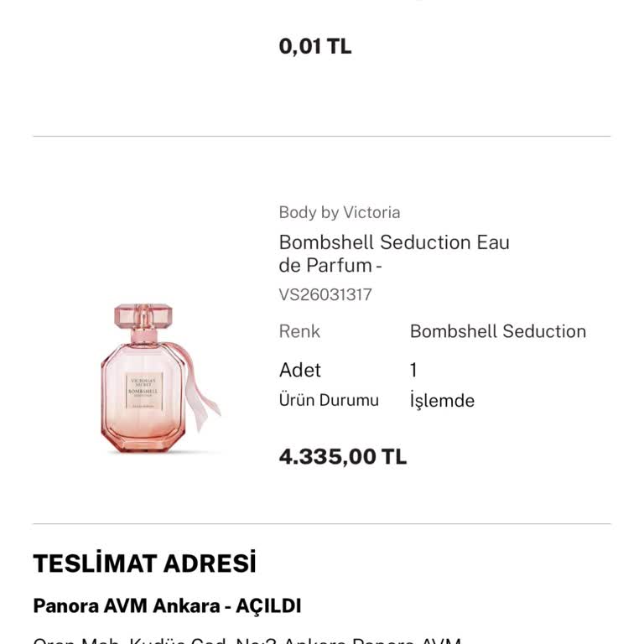Viewport: 644px width, 644px height.
Task: Click the Renk label
Action: click(x=299, y=331)
